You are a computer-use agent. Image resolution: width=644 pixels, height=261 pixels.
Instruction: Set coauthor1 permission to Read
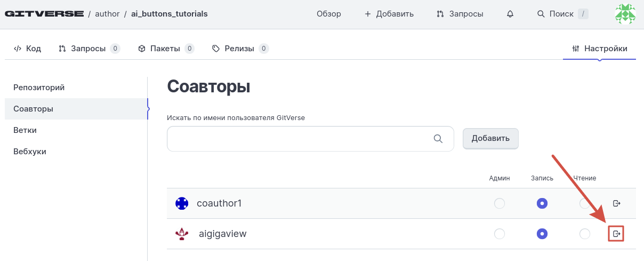[585, 203]
